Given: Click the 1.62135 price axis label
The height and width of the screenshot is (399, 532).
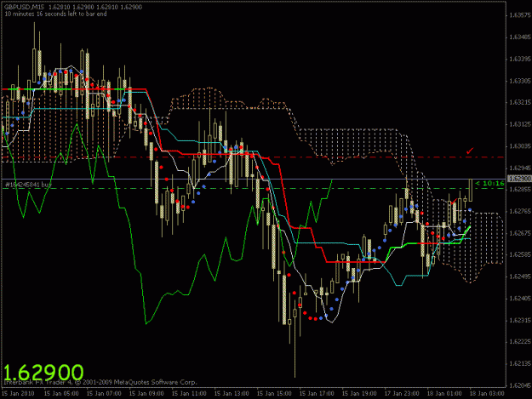Looking at the screenshot, I should click(x=520, y=363).
